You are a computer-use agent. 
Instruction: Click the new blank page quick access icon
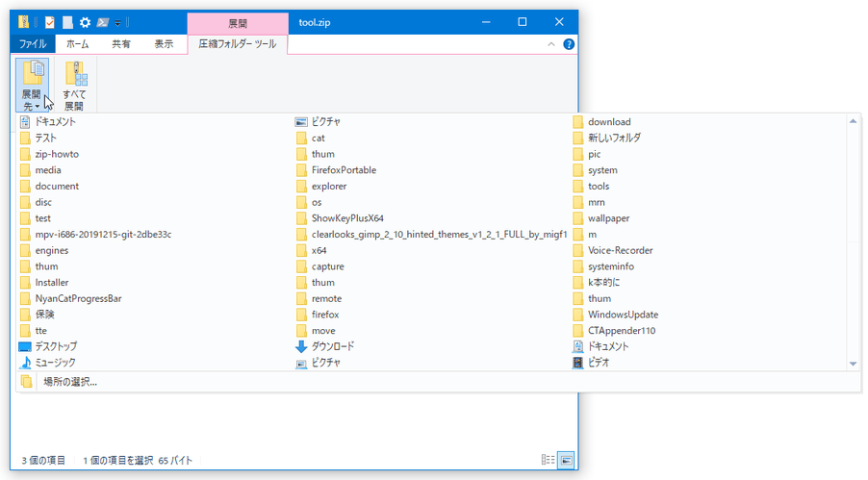67,22
